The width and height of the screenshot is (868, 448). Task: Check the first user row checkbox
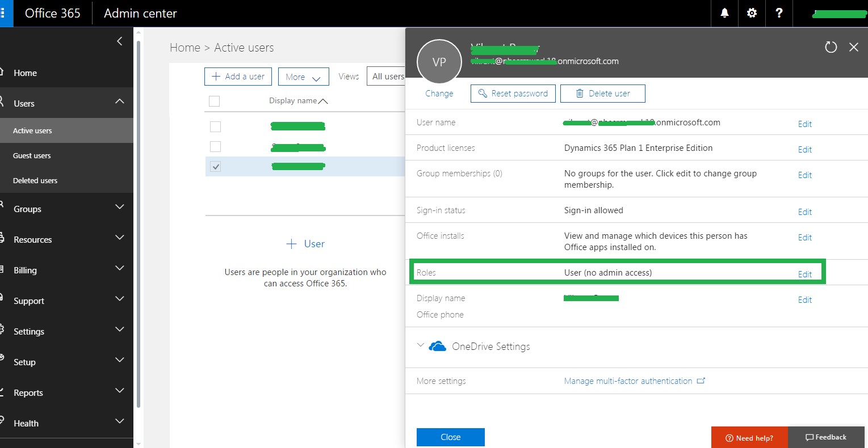pyautogui.click(x=215, y=126)
